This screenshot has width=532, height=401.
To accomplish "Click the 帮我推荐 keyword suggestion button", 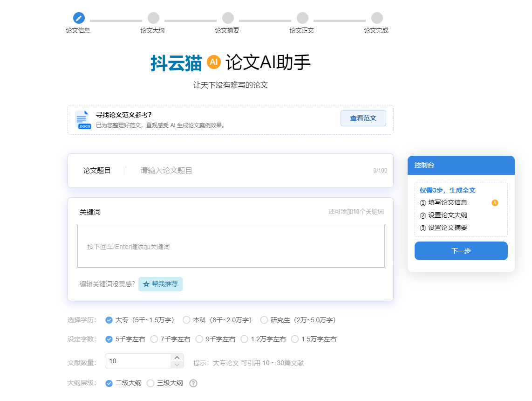I will (160, 283).
